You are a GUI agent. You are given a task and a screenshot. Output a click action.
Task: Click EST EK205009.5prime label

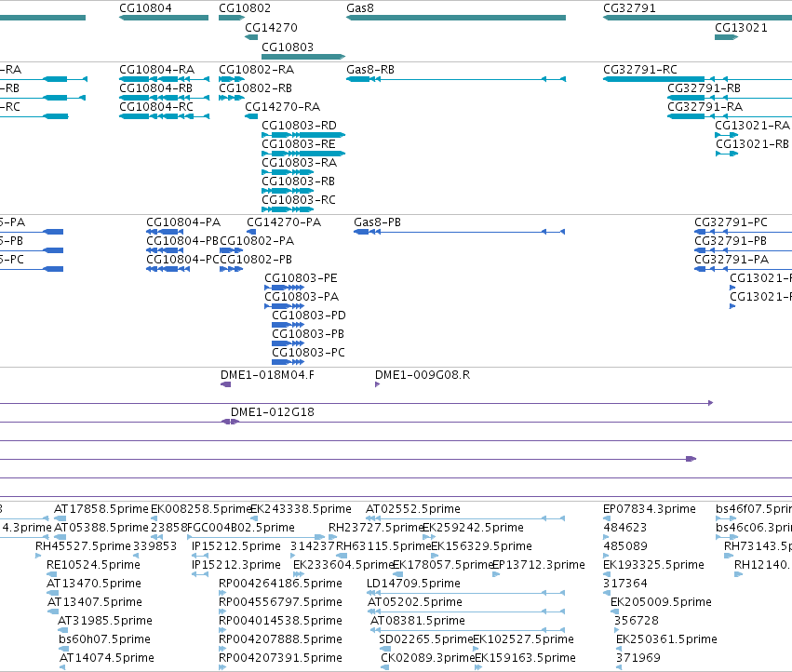661,603
